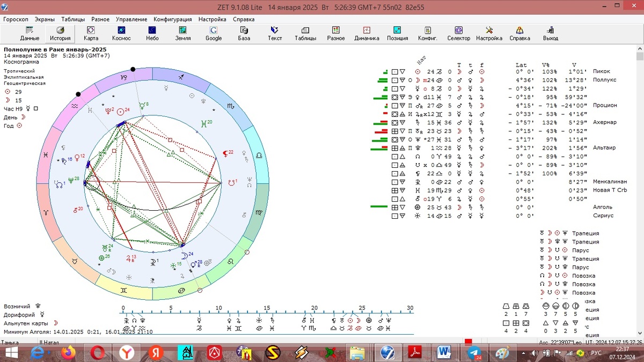Open the Земля earth map icon
Screen dimensions: 644x362
182,33
